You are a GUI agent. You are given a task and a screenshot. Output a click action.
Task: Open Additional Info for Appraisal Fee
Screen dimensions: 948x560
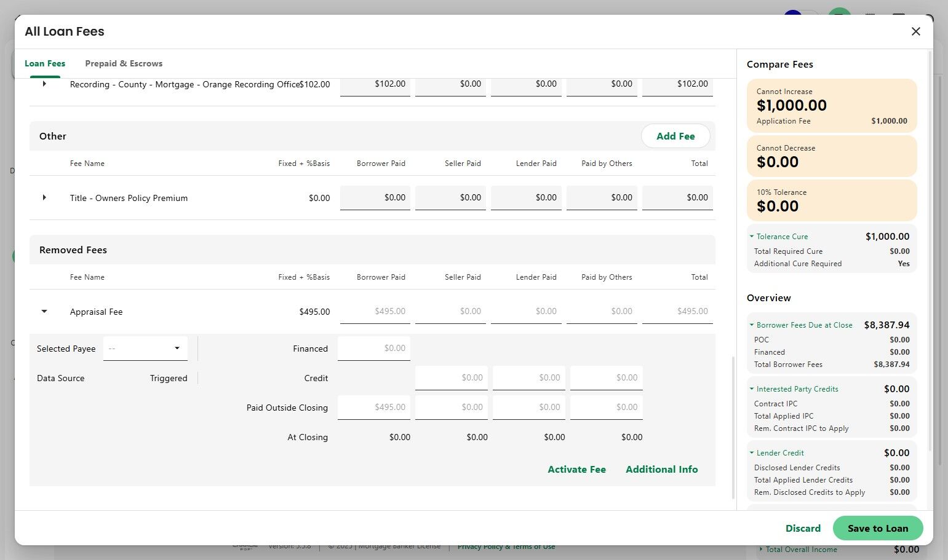(661, 469)
